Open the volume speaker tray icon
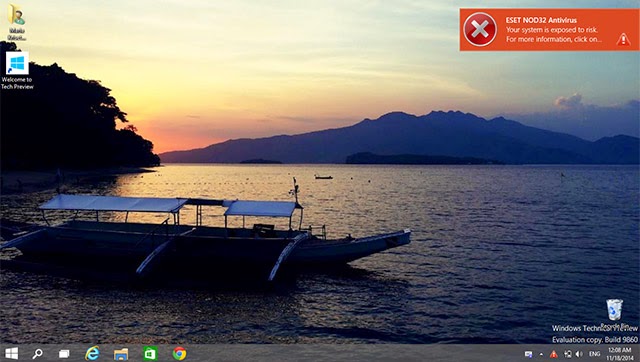 [x=579, y=354]
